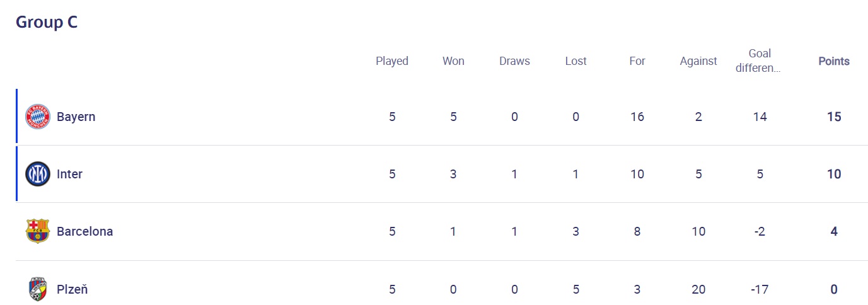Click the truncated Goal difference header
Image resolution: width=868 pixels, height=305 pixels.
click(x=760, y=60)
